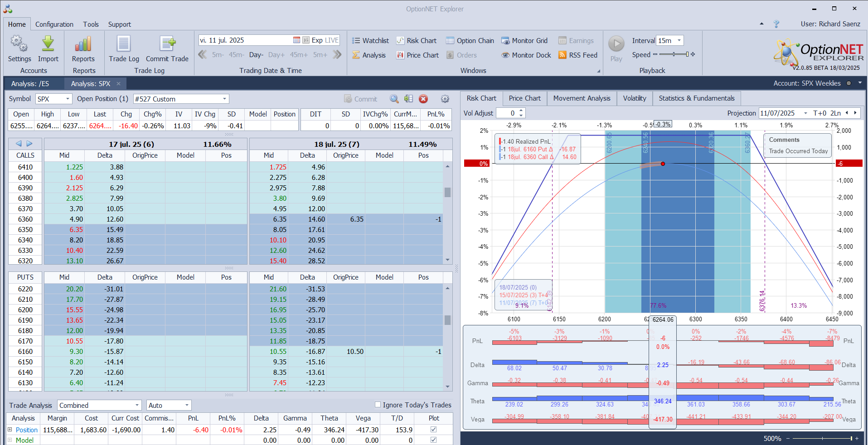Toggle Plot checkbox for Model row
Viewport: 868px width, 445px height.
coord(433,440)
